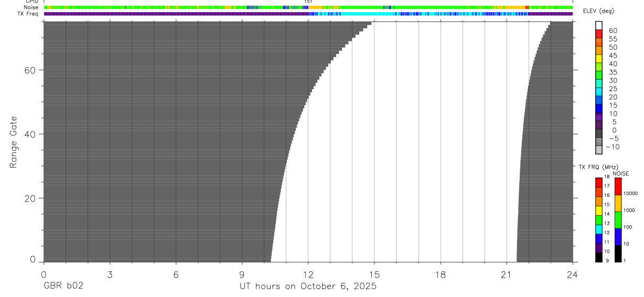
Task: Click the "UT hours on October 6, 2025" axis title
Action: (308, 287)
